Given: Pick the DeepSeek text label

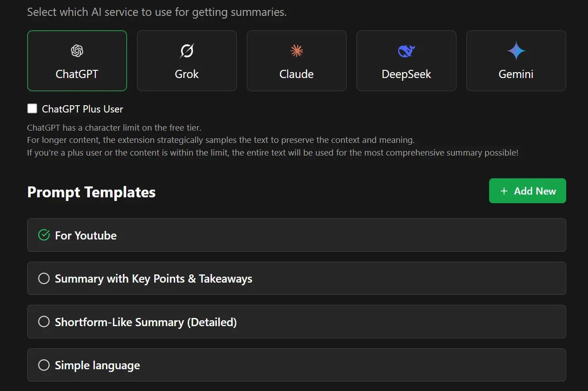Looking at the screenshot, I should pyautogui.click(x=407, y=74).
